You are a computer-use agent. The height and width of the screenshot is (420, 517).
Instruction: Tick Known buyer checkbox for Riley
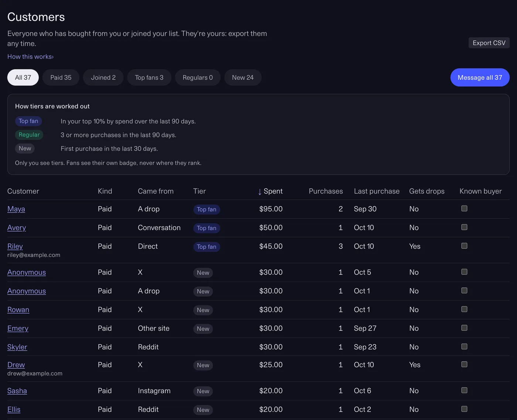click(x=464, y=246)
